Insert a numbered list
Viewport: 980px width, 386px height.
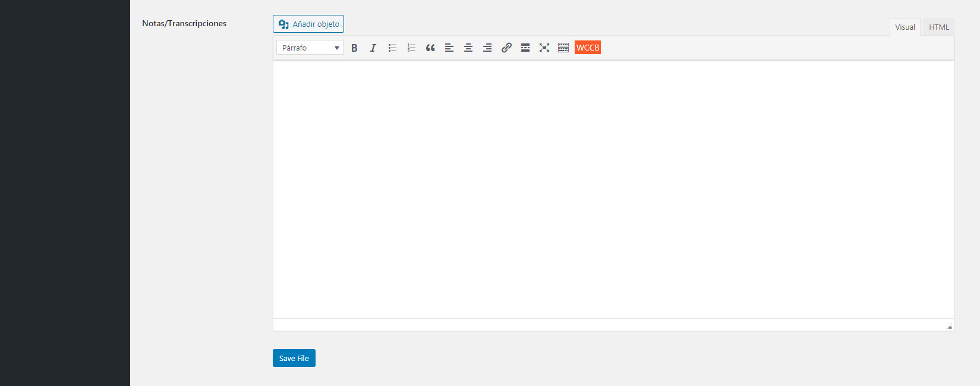click(411, 48)
